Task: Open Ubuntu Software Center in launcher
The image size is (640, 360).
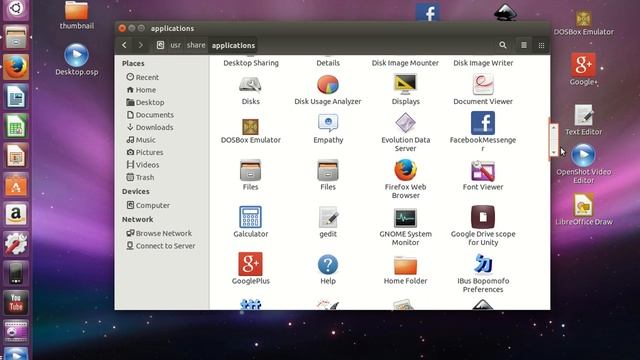Action: [16, 185]
